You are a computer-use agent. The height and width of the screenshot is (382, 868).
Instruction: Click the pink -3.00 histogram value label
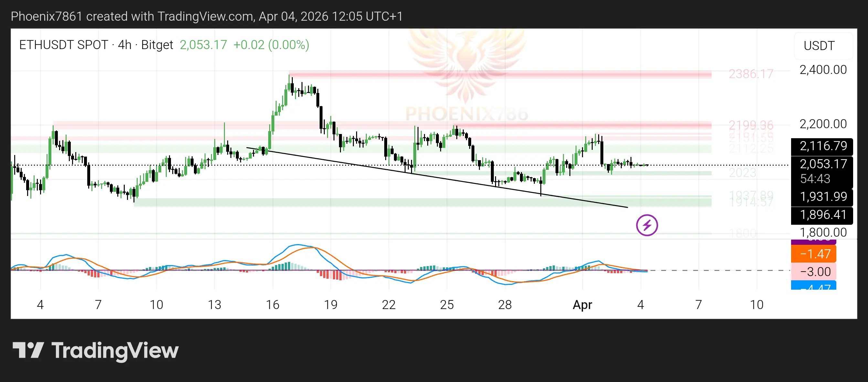pyautogui.click(x=814, y=271)
